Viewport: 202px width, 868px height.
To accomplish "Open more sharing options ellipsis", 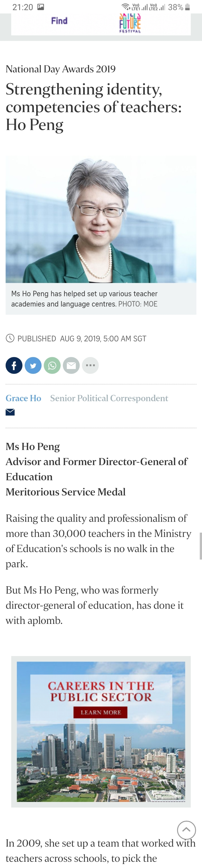I will click(90, 365).
